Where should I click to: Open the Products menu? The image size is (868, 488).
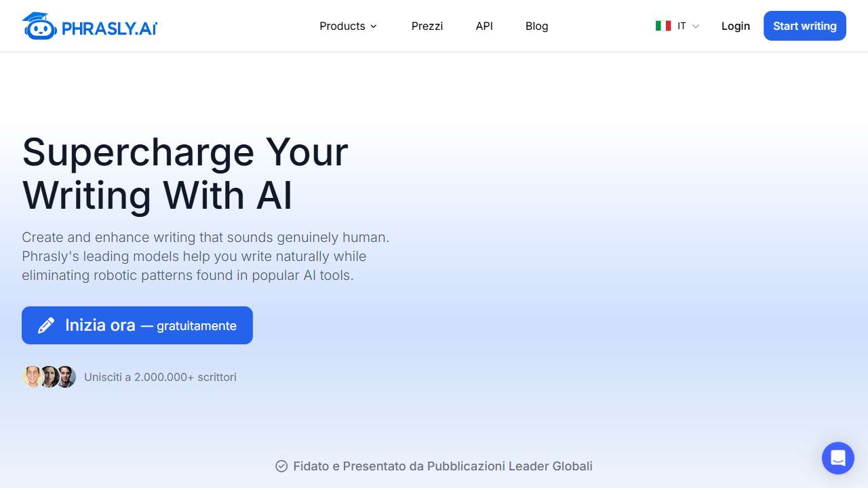click(342, 26)
